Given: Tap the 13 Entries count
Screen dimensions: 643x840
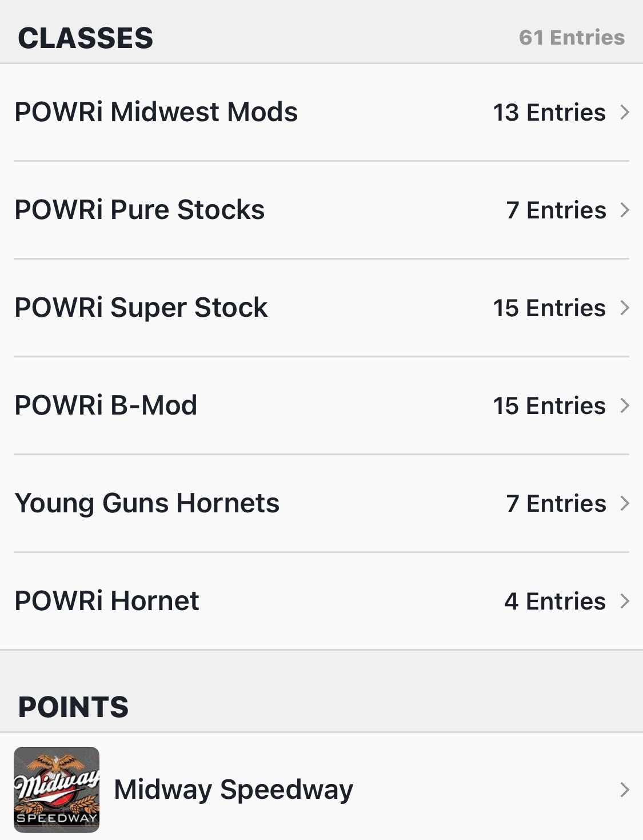Looking at the screenshot, I should pyautogui.click(x=549, y=112).
